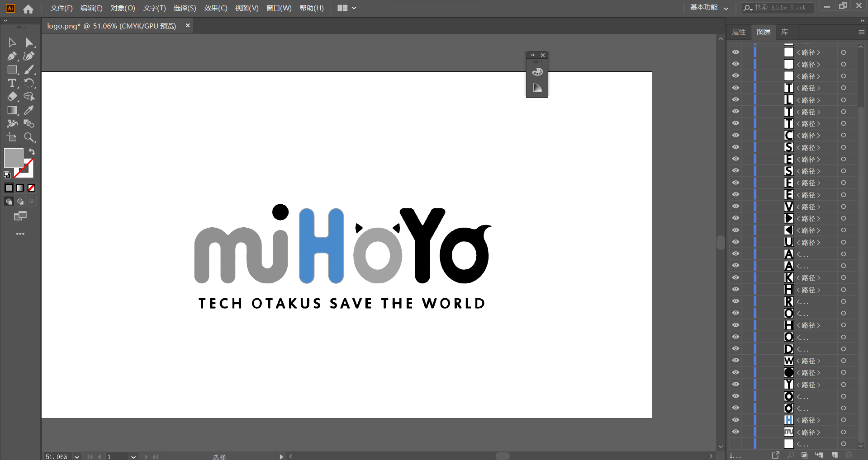Click Collect for Export in Layers panel
This screenshot has width=868, height=460.
tap(776, 455)
